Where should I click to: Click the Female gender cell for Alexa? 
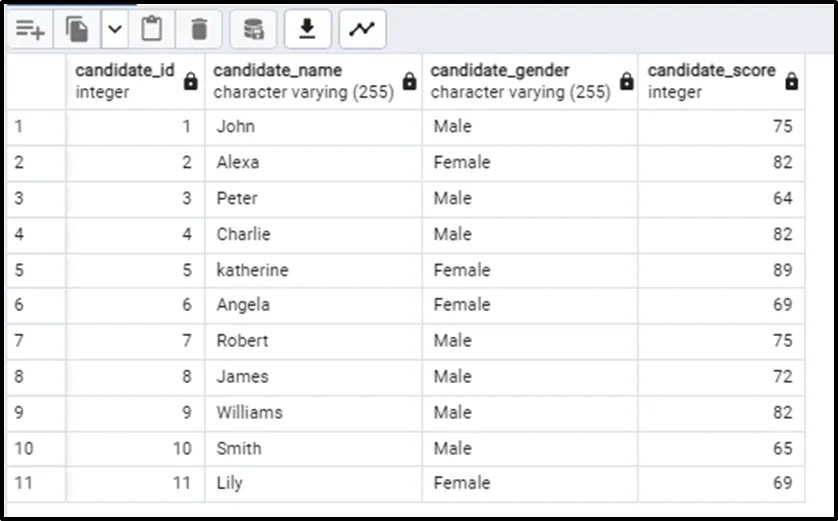[529, 162]
